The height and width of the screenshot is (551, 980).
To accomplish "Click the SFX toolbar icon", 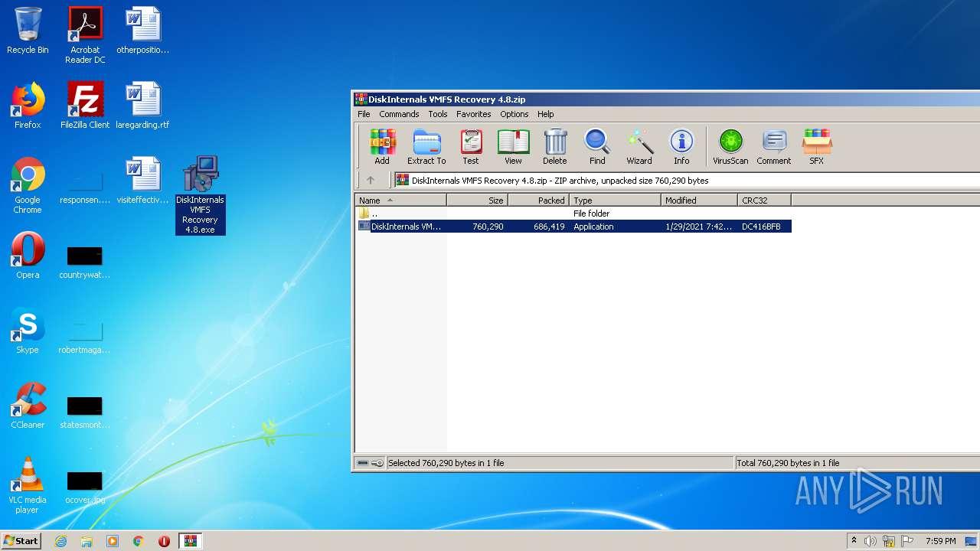I will pyautogui.click(x=817, y=146).
